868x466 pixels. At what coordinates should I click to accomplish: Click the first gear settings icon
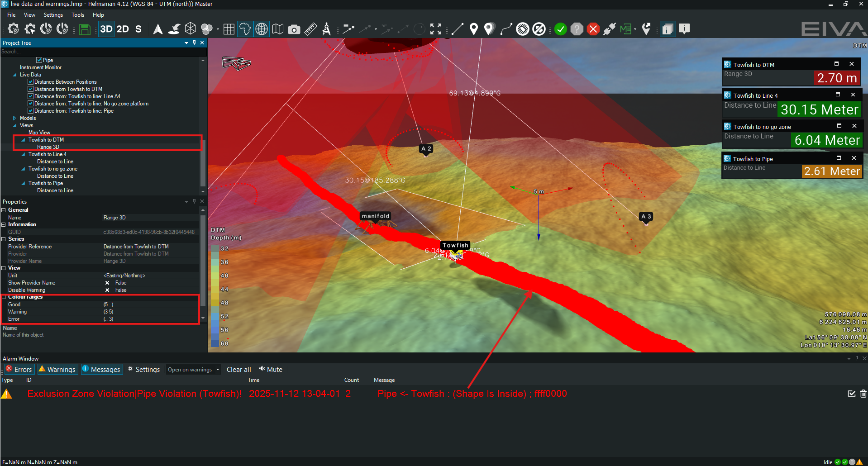[x=14, y=29]
